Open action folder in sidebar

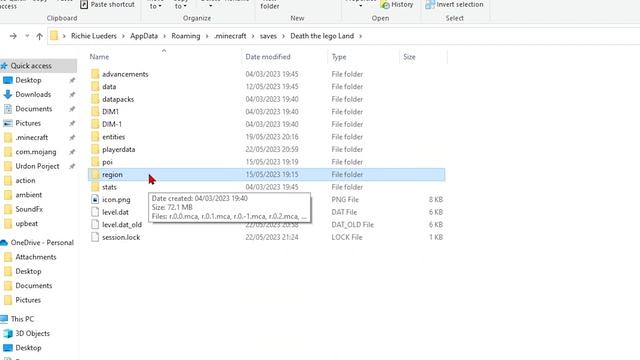click(25, 180)
